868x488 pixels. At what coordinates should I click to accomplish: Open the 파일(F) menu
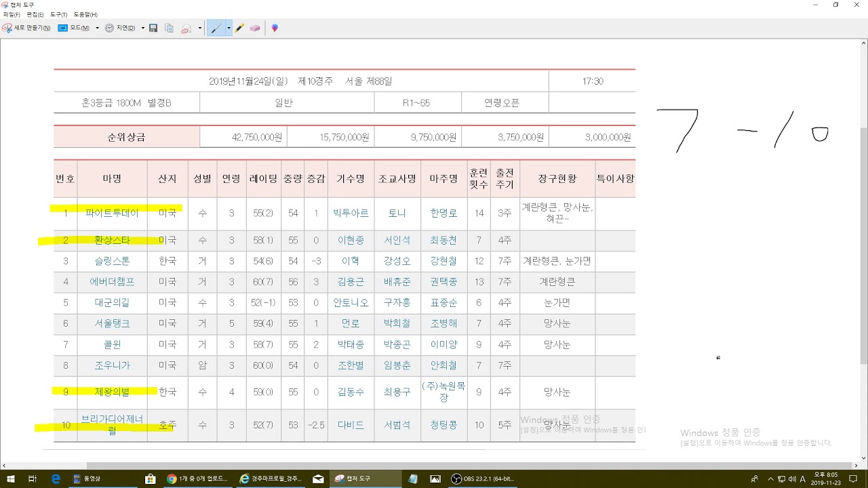click(12, 14)
